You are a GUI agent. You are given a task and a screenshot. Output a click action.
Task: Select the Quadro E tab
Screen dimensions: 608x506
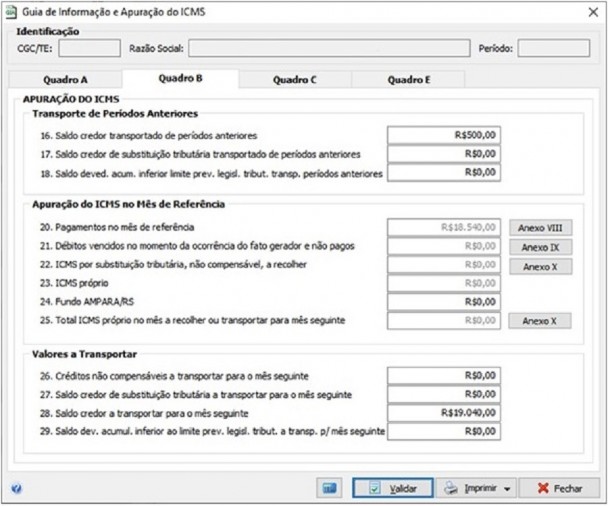point(408,80)
